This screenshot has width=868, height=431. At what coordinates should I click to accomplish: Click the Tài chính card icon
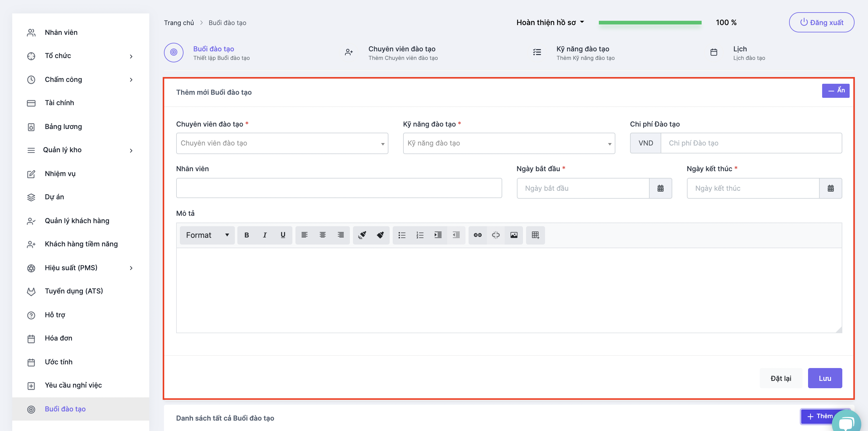click(x=31, y=103)
